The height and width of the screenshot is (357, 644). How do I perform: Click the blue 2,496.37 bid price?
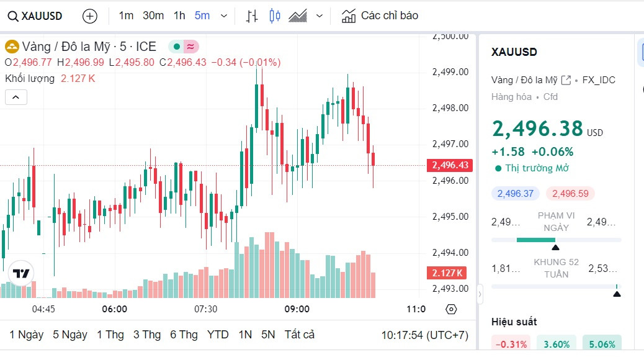point(516,194)
